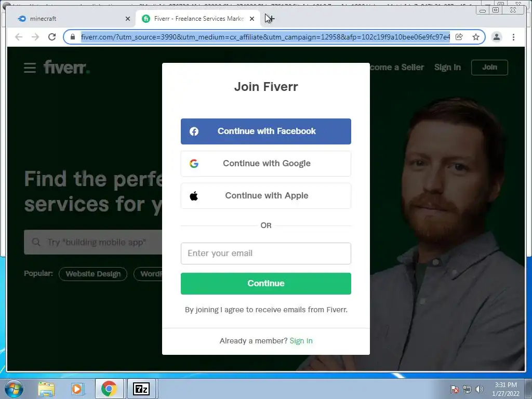532x399 pixels.
Task: Continue with Facebook
Action: pos(265,131)
